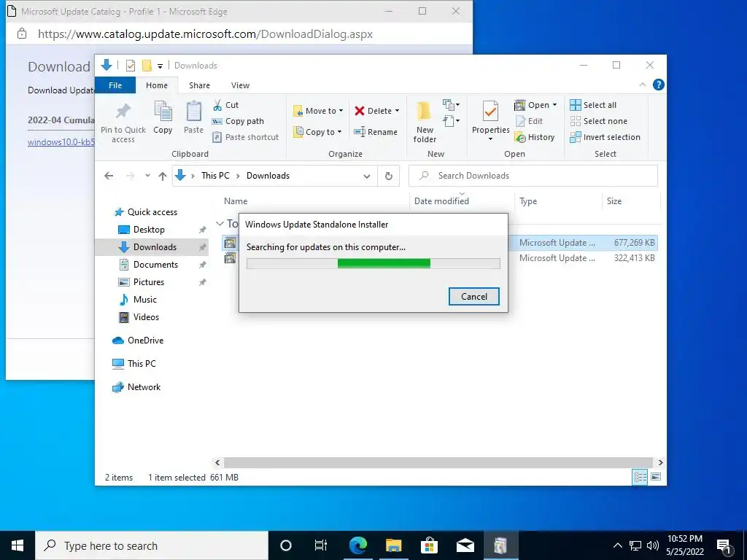This screenshot has width=747, height=560.
Task: Cancel the Windows Update Standalone Installer
Action: (x=474, y=296)
